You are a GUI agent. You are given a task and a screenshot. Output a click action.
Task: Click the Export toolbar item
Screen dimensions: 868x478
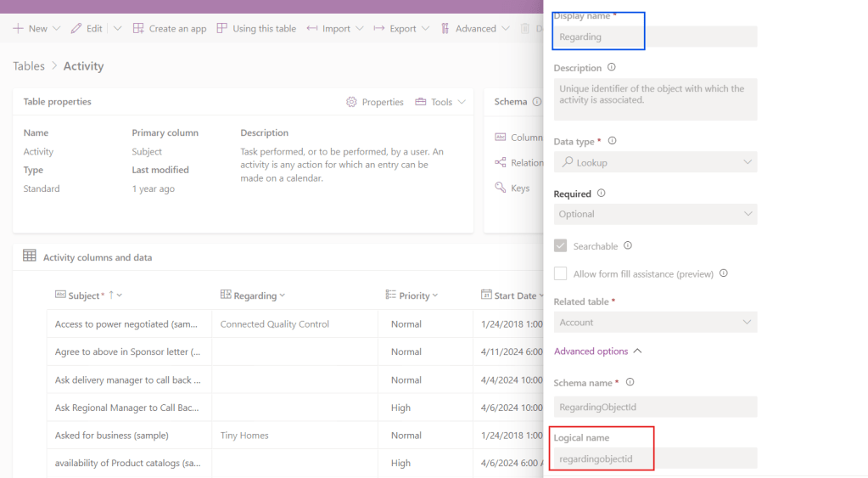coord(395,28)
